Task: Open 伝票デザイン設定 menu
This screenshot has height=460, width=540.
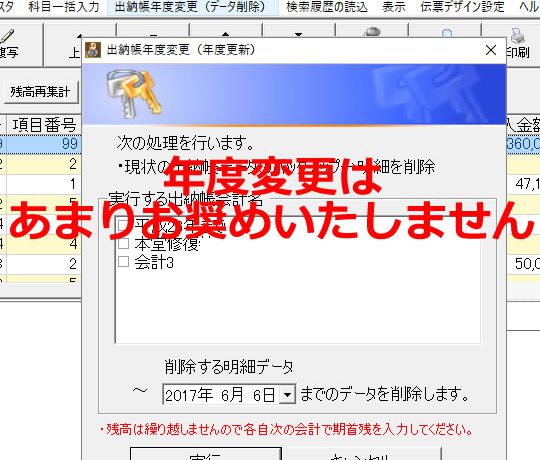Action: coord(463,7)
